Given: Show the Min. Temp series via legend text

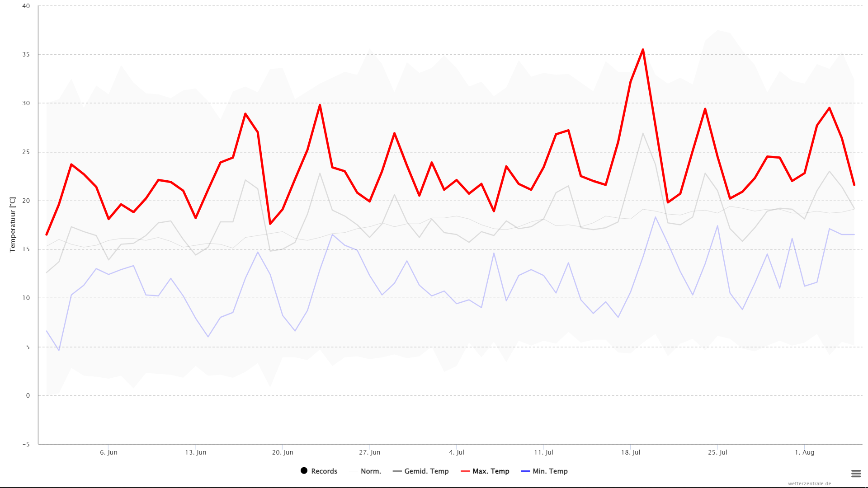Looking at the screenshot, I should pos(550,471).
